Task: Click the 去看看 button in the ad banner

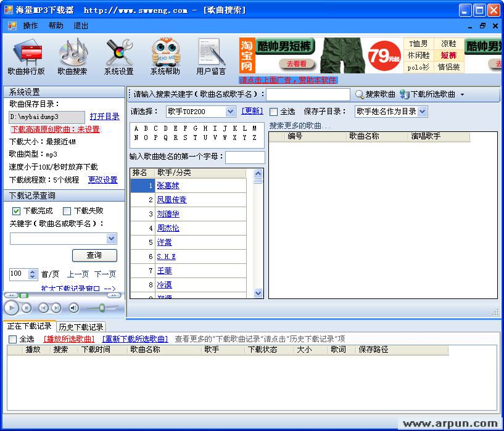Action: [x=296, y=64]
